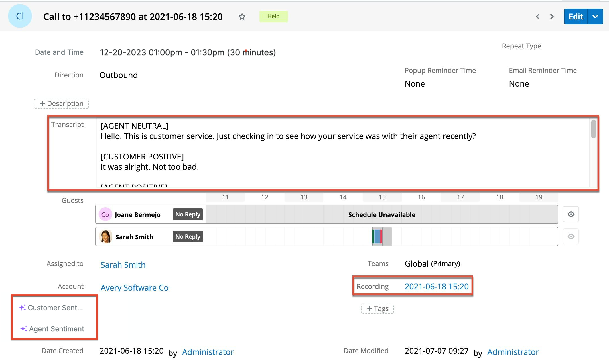
Task: Click Customer Sentiment sparkle icon
Action: [23, 308]
